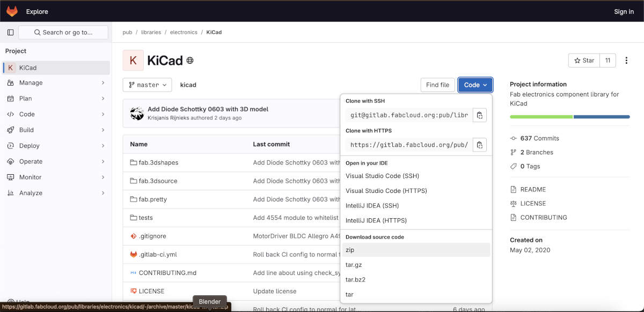This screenshot has height=312, width=644.
Task: Click the Deploy sidebar icon
Action: coord(10,145)
